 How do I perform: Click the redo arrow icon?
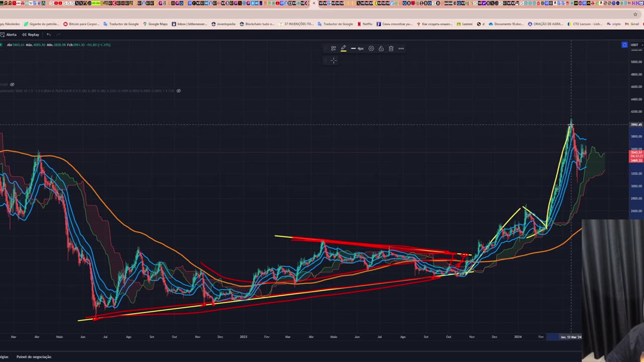tap(58, 35)
